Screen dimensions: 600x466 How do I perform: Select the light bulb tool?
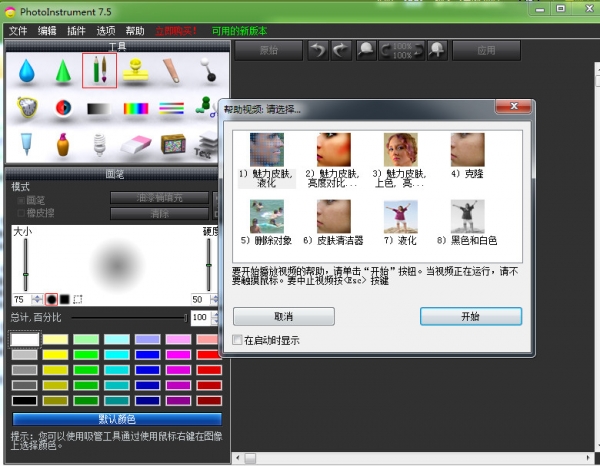pos(100,144)
